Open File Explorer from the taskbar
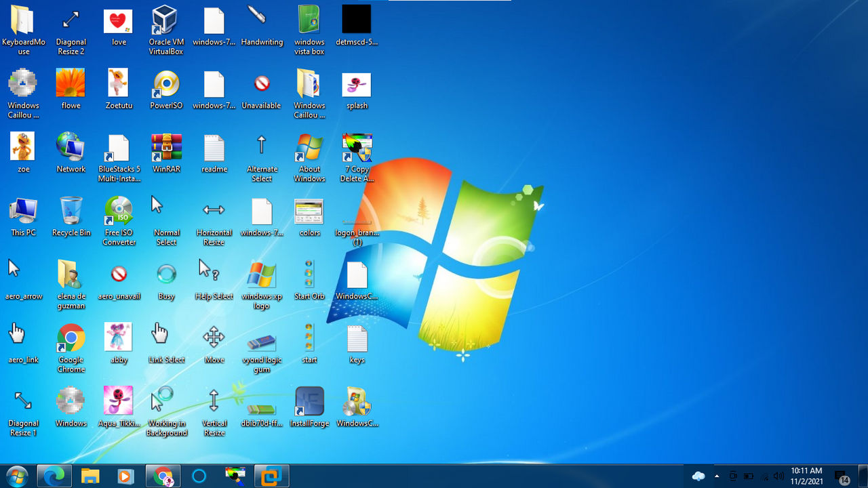 [x=89, y=476]
